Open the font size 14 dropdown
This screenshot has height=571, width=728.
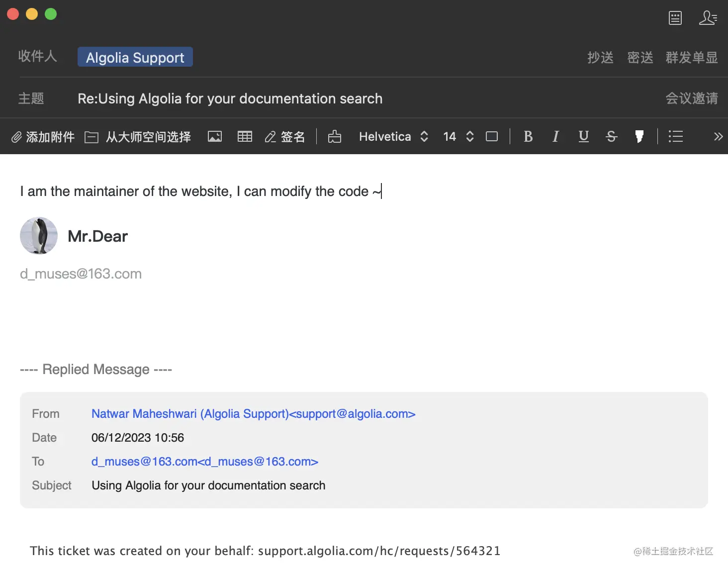click(x=458, y=136)
